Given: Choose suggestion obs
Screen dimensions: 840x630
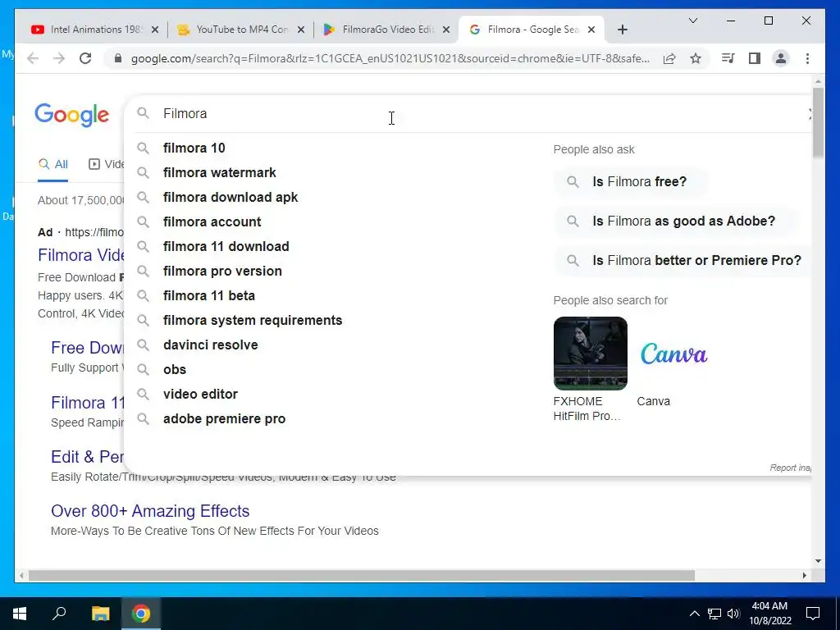Looking at the screenshot, I should 175,370.
